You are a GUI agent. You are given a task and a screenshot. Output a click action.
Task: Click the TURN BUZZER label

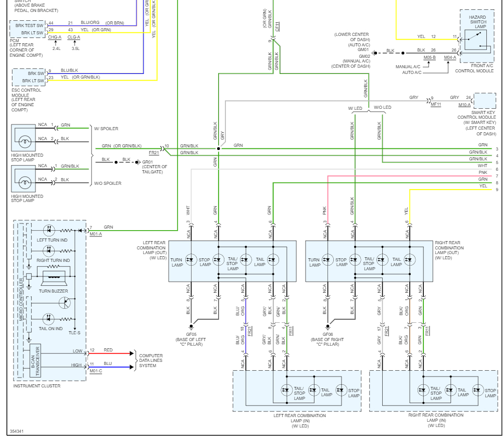[x=53, y=291]
